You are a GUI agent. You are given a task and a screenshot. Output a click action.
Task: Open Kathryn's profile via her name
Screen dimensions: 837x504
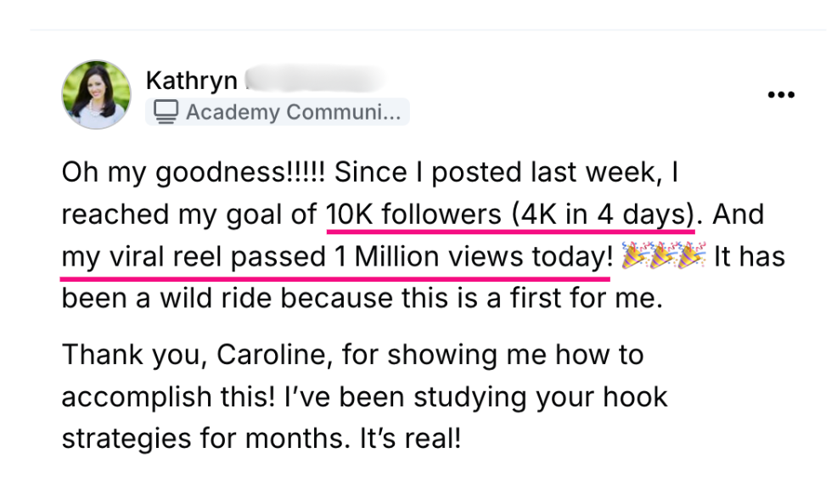[191, 81]
